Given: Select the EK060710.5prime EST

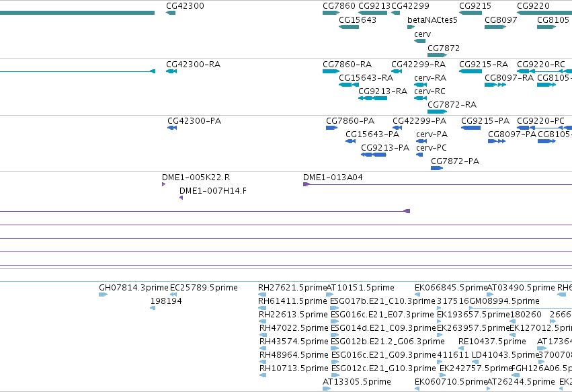Looking at the screenshot, I should (x=417, y=389).
